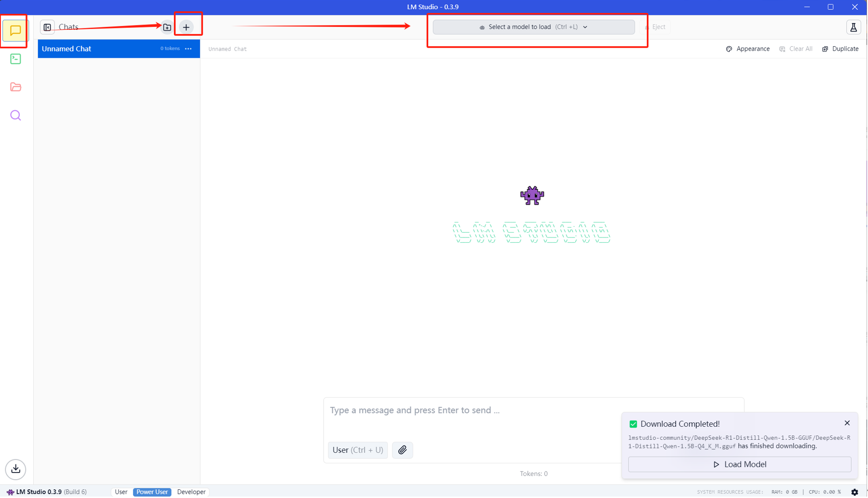The height and width of the screenshot is (498, 868).
Task: Switch to User mode
Action: coord(121,493)
